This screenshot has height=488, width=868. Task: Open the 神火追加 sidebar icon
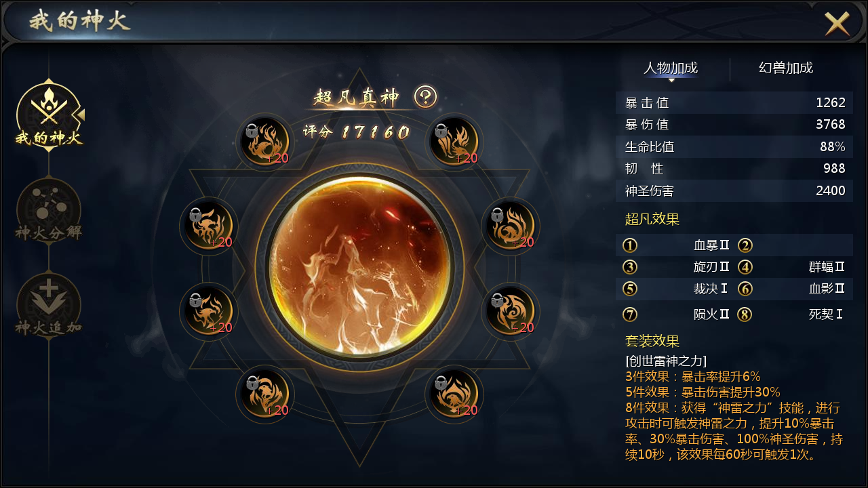point(49,305)
